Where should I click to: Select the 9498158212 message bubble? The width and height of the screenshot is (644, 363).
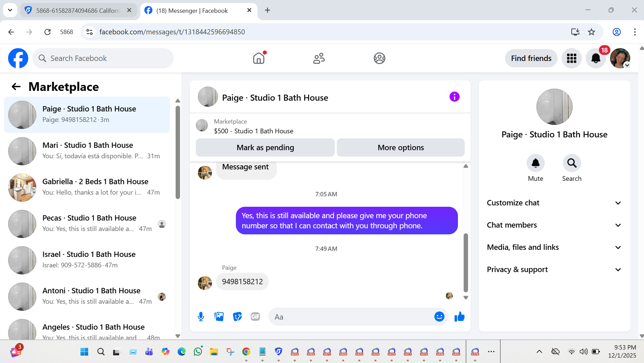[x=242, y=282]
